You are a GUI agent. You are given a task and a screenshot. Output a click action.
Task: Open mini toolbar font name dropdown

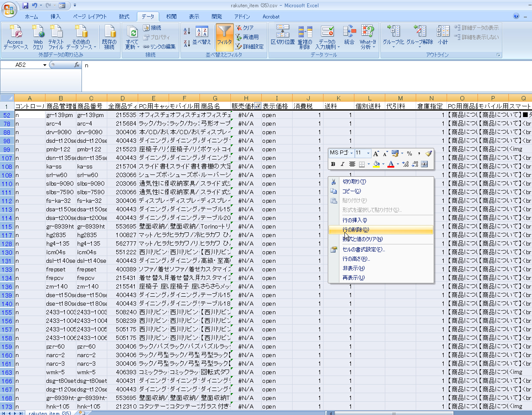pyautogui.click(x=351, y=153)
